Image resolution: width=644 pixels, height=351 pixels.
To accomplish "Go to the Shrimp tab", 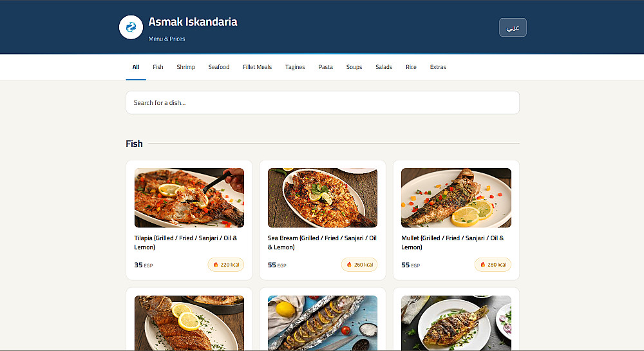I will (185, 67).
